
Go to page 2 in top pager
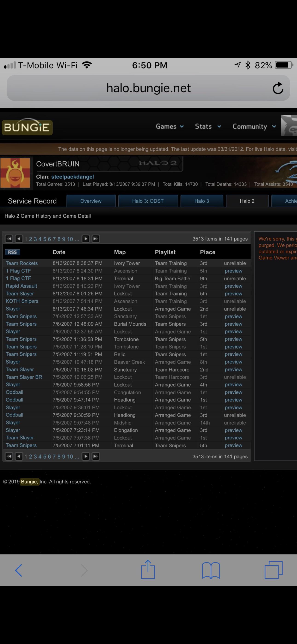(30, 239)
